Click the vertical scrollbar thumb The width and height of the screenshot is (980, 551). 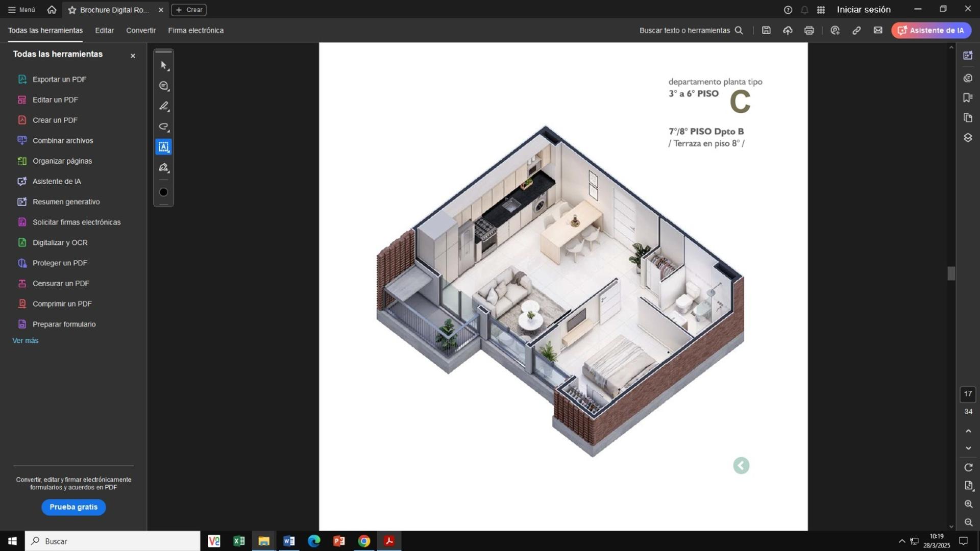(x=951, y=273)
